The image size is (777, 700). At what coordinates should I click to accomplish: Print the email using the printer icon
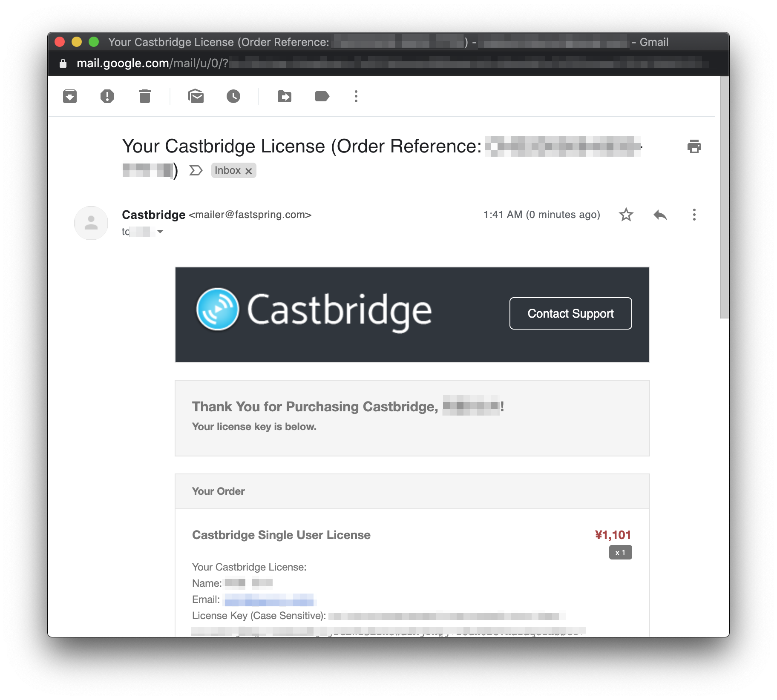(x=694, y=146)
